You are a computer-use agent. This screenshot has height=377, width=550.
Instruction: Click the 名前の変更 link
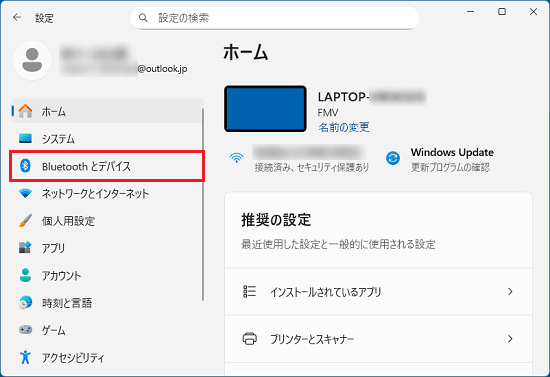pyautogui.click(x=344, y=127)
